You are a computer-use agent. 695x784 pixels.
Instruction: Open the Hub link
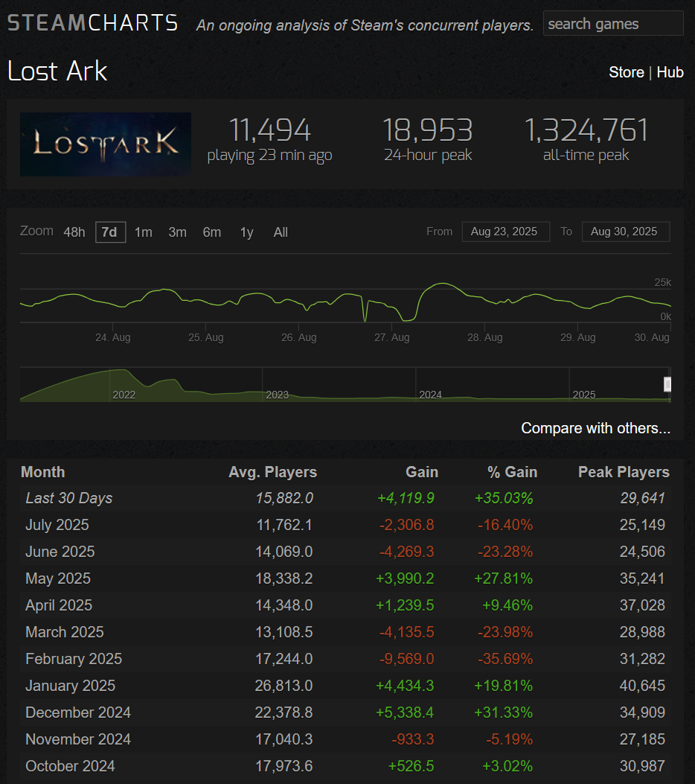pos(670,72)
